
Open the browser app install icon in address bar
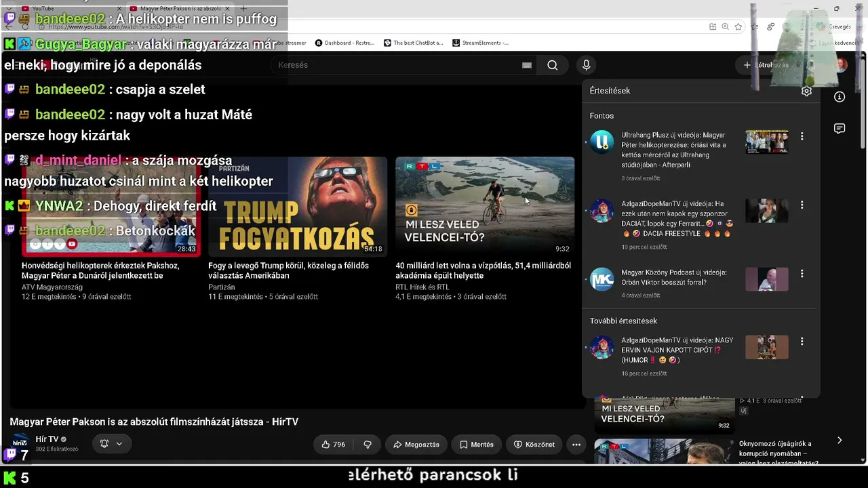click(x=713, y=26)
